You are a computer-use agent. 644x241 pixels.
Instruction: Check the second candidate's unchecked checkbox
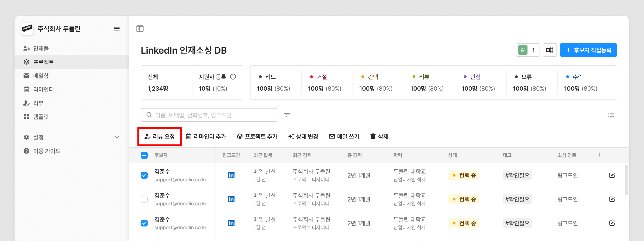click(144, 199)
